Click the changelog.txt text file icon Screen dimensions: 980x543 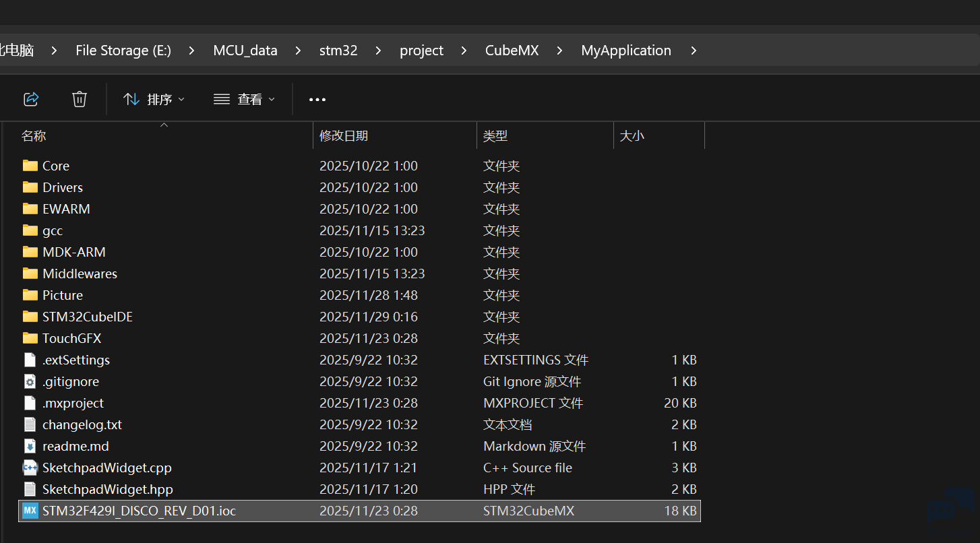30,424
